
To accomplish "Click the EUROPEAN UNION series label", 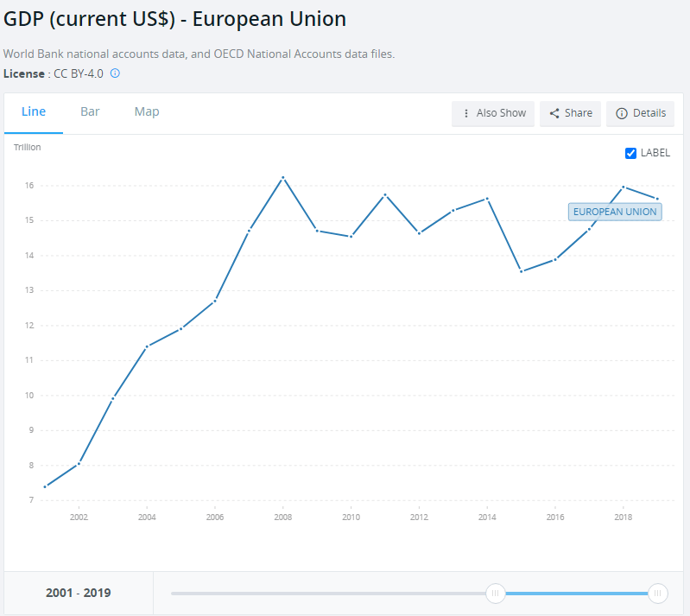I will point(615,212).
